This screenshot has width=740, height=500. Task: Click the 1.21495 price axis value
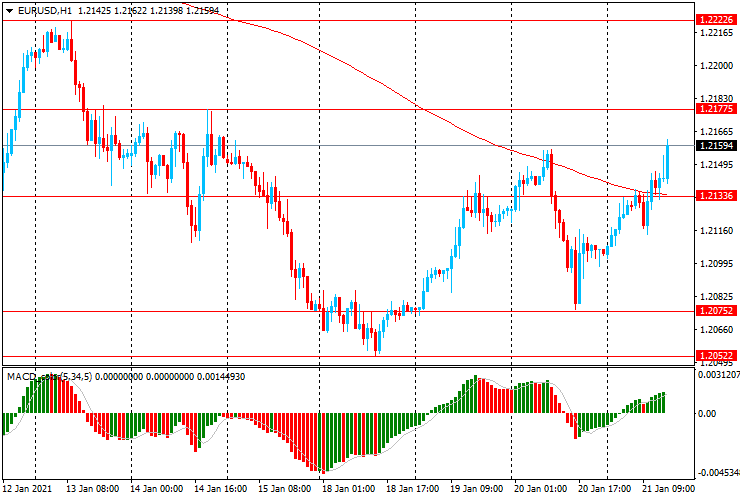tap(717, 164)
